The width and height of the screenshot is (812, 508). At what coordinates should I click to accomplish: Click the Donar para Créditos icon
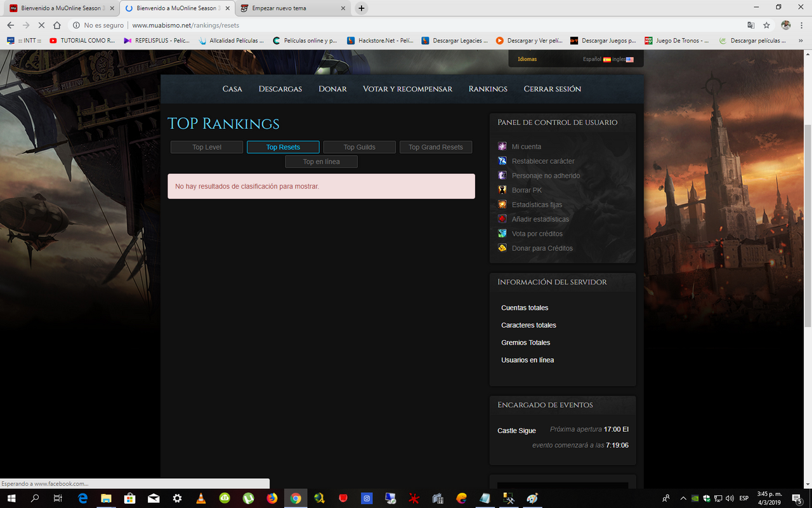(x=502, y=248)
